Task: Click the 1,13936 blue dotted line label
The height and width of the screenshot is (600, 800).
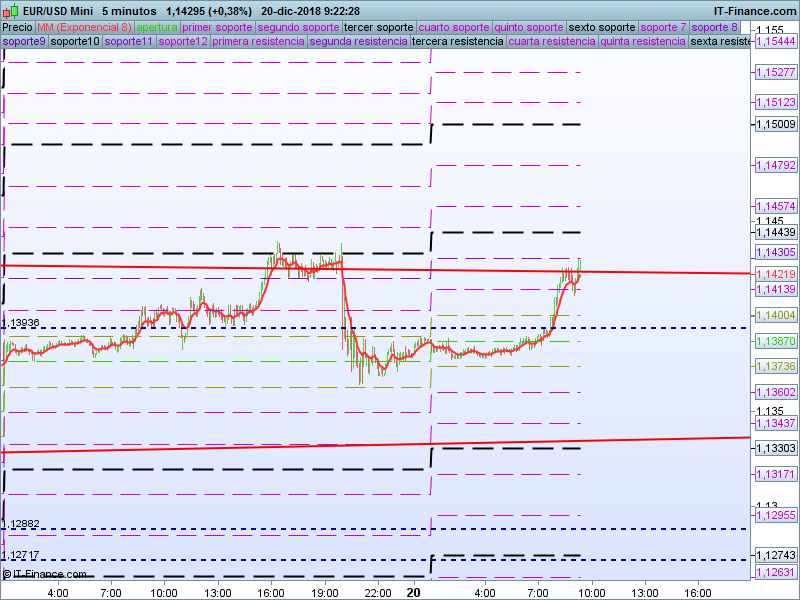Action: click(x=21, y=323)
